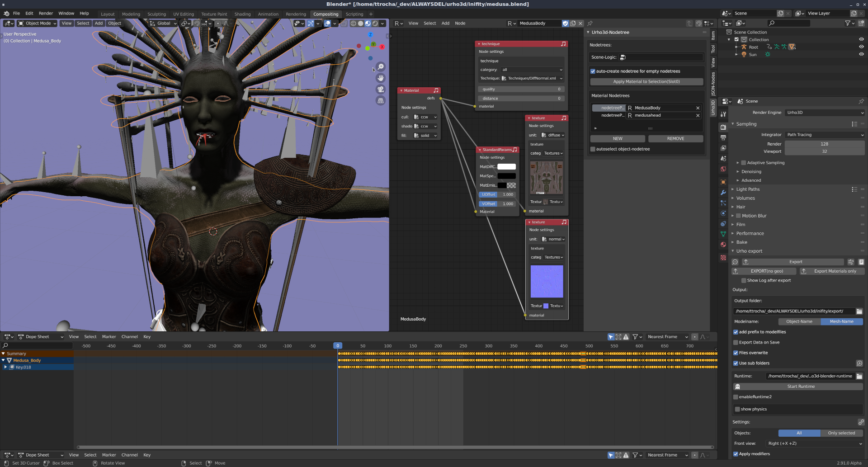Open the Texture properties checker icon

pyautogui.click(x=723, y=258)
